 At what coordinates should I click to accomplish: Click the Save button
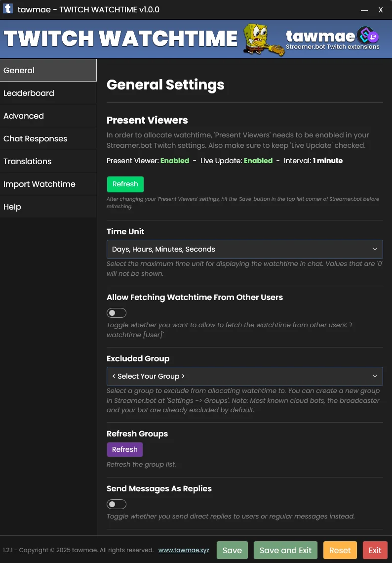tap(232, 550)
